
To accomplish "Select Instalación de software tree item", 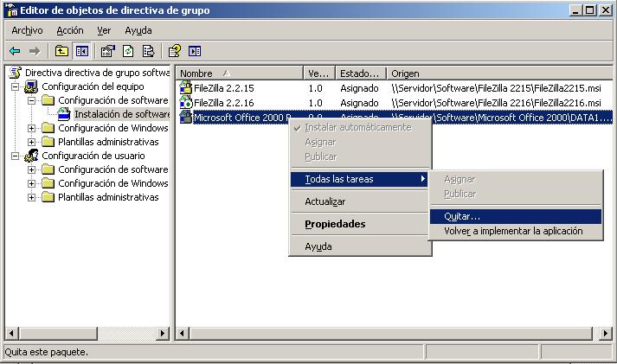I will 121,114.
